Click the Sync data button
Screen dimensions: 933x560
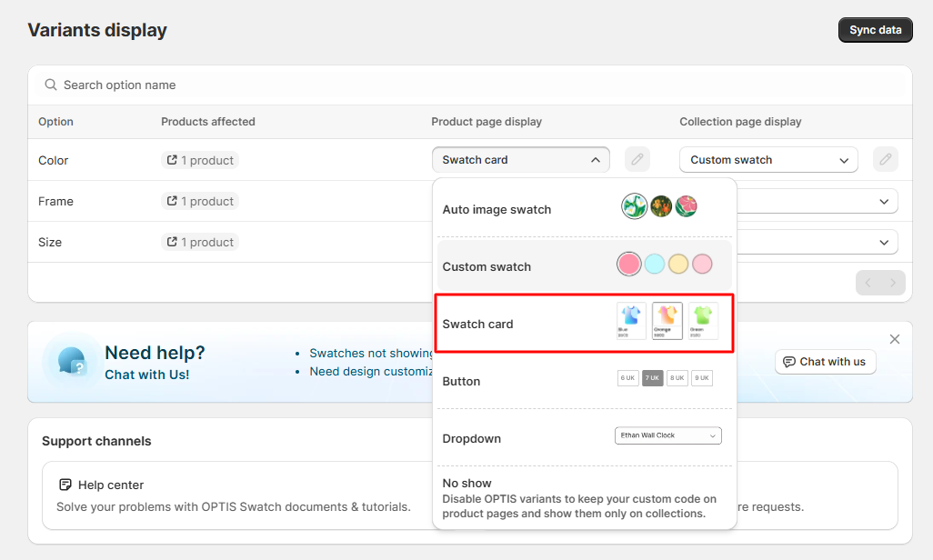point(876,30)
